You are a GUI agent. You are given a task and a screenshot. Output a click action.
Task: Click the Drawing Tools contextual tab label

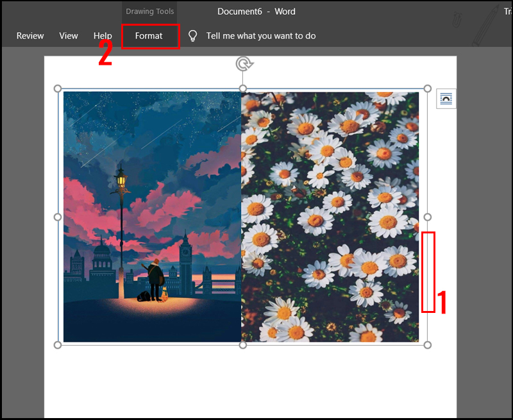click(x=149, y=11)
